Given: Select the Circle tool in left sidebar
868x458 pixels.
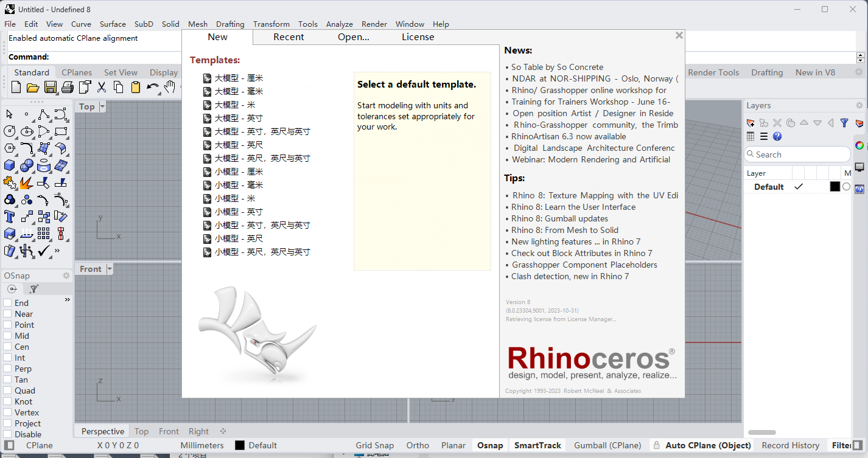Looking at the screenshot, I should [x=10, y=131].
